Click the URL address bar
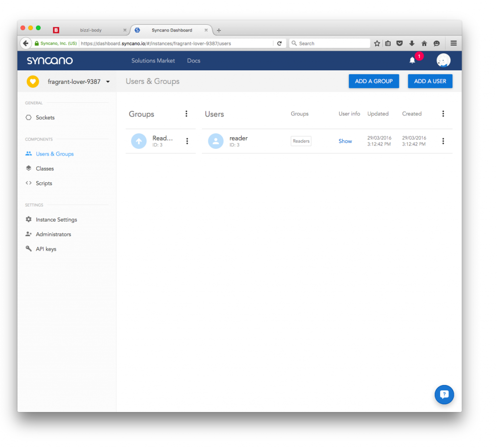This screenshot has height=448, width=497. click(176, 43)
